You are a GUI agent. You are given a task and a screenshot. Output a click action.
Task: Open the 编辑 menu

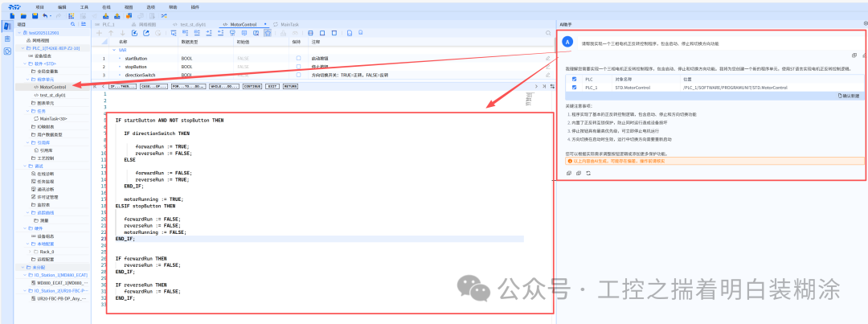click(x=62, y=7)
